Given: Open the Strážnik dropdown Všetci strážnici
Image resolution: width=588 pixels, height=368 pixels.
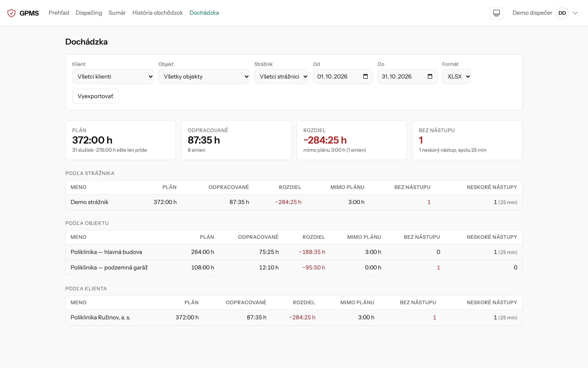Looking at the screenshot, I should 281,76.
